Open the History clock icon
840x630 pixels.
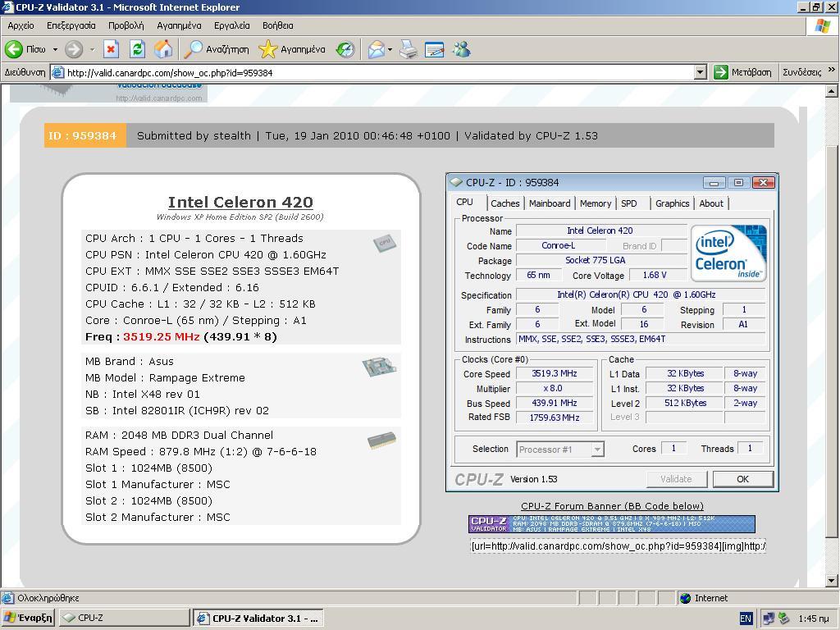coord(345,49)
